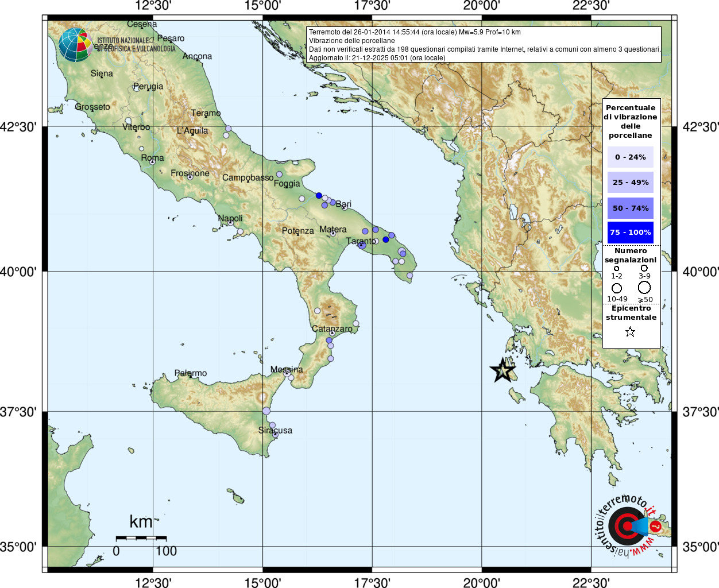This screenshot has width=719, height=588.
Task: Click the earthquake title line with Mw=5.9
Action: click(x=415, y=32)
